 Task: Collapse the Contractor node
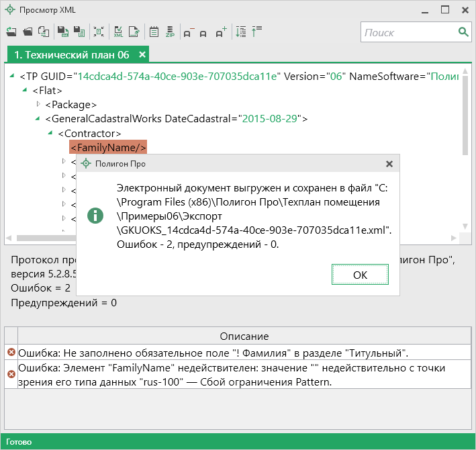click(x=50, y=134)
